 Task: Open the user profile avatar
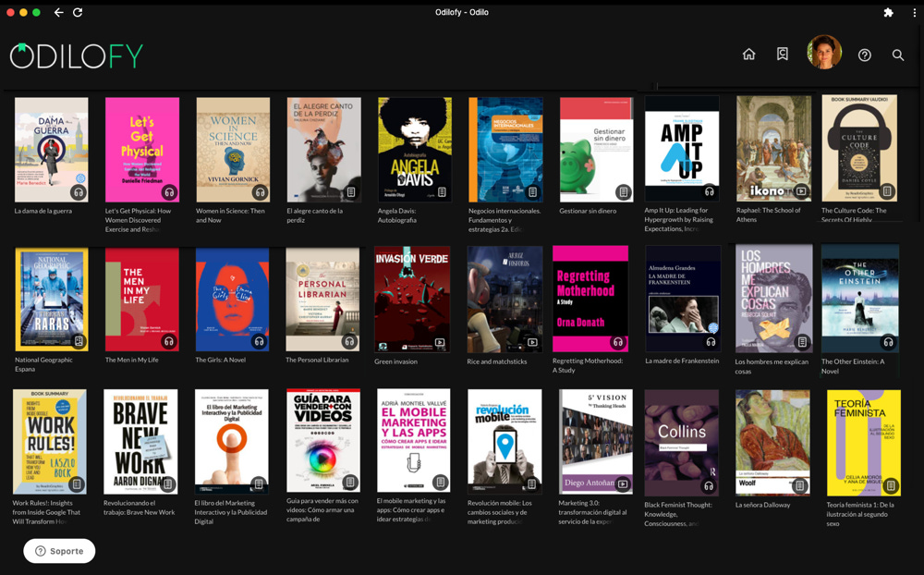[824, 52]
